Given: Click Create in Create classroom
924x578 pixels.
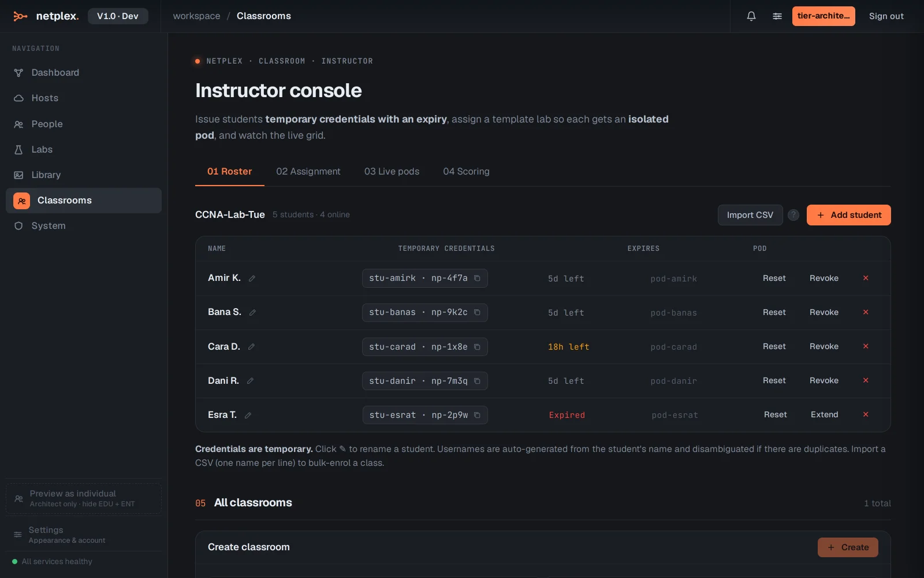Looking at the screenshot, I should tap(848, 547).
